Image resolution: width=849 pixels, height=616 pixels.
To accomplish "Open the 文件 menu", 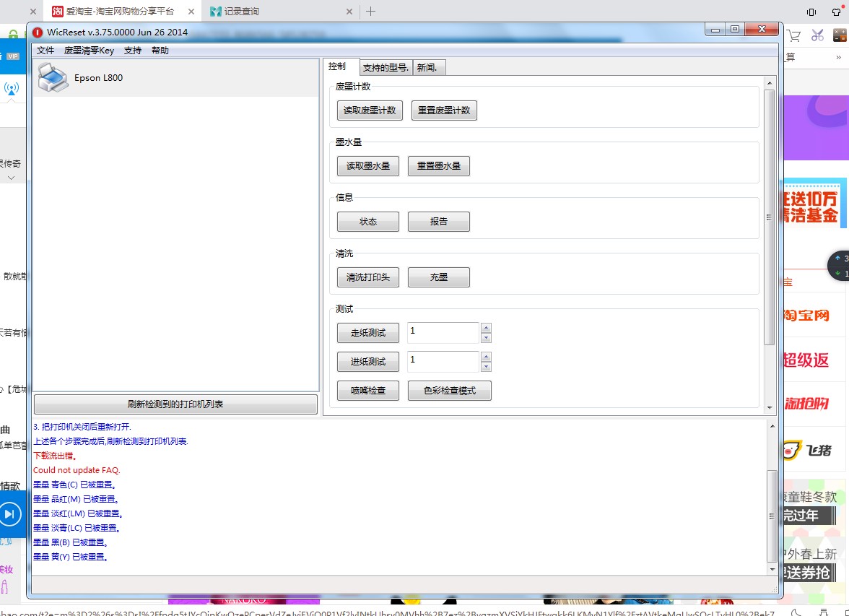I will pyautogui.click(x=45, y=51).
